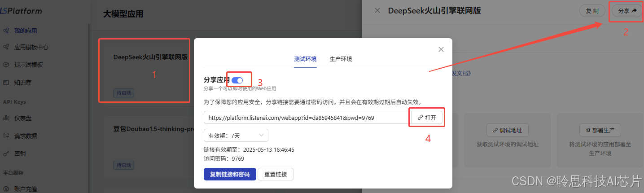This screenshot has width=644, height=193.
Task: Open the 账户充值 menu item
Action: point(26,189)
